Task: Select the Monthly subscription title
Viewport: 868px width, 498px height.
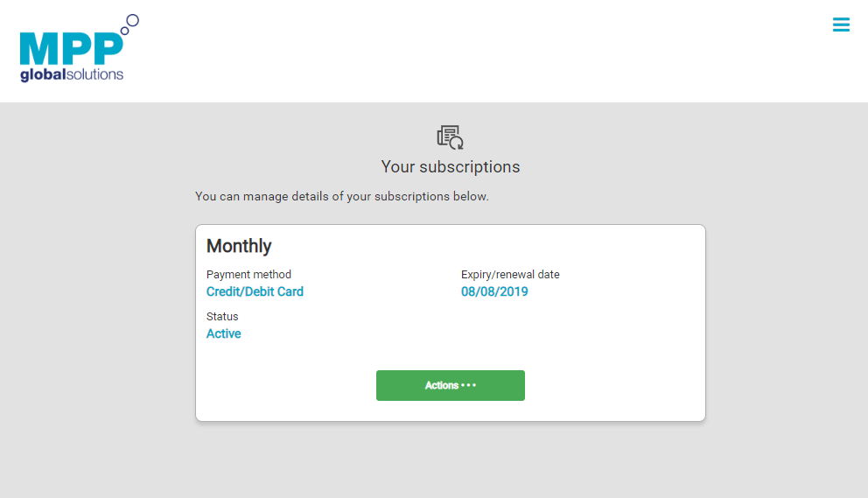Action: click(x=239, y=246)
